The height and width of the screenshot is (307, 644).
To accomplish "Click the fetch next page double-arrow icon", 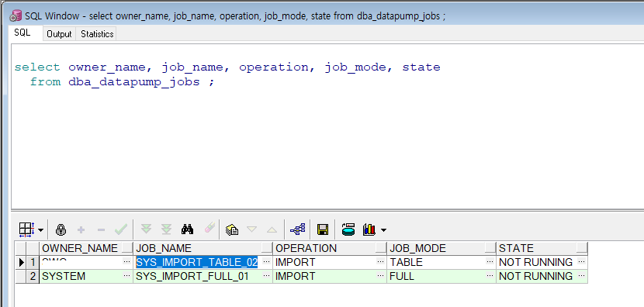I will (x=146, y=229).
